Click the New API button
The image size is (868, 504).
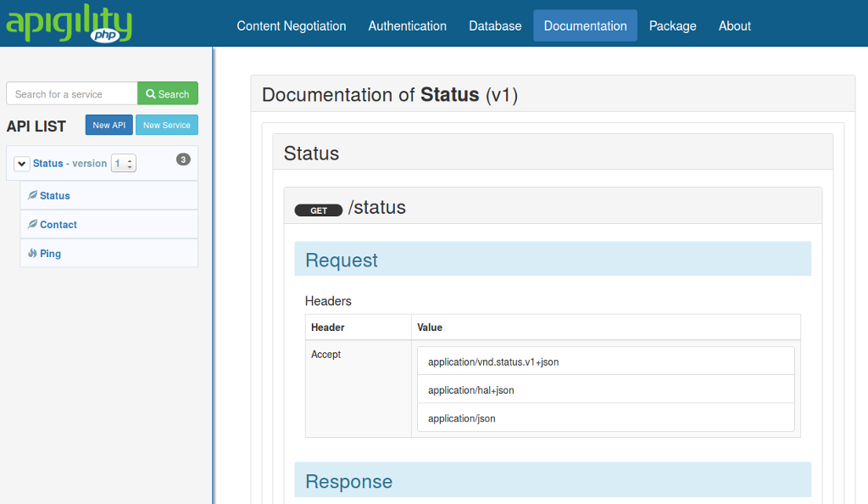[108, 125]
